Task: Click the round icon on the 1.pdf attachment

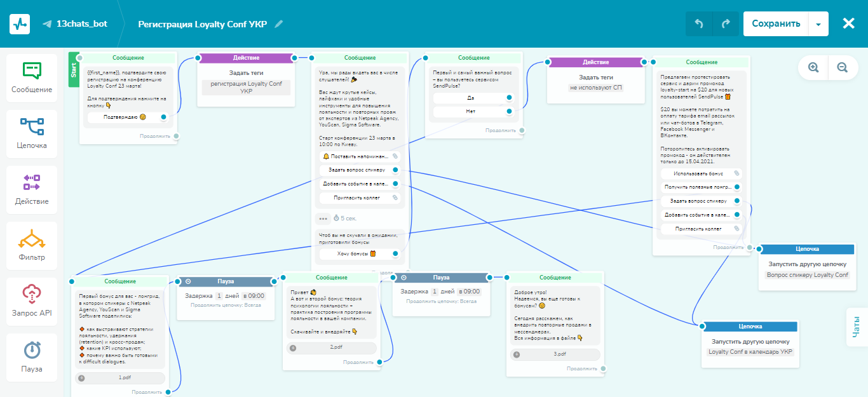Action: (x=82, y=378)
